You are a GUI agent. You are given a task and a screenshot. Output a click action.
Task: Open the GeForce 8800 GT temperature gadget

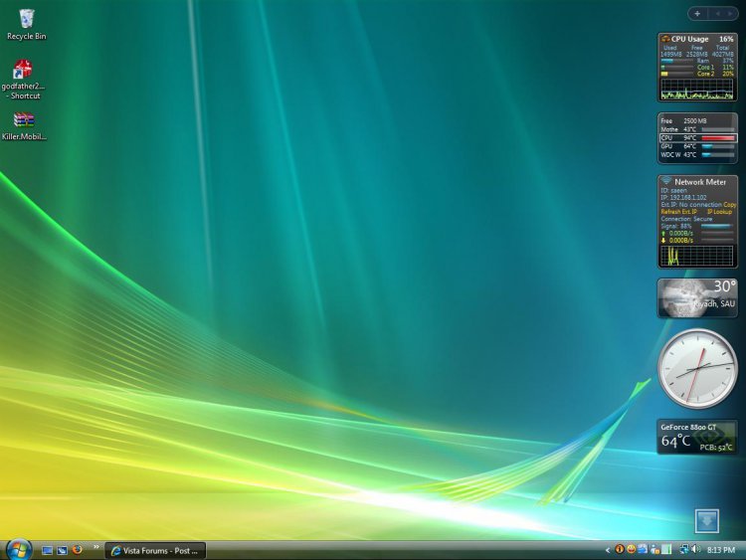click(697, 437)
